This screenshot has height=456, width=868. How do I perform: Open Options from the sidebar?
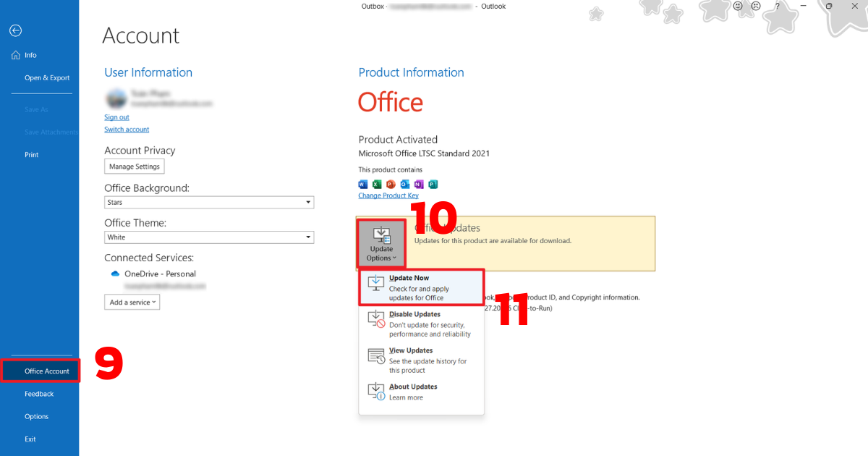tap(36, 416)
